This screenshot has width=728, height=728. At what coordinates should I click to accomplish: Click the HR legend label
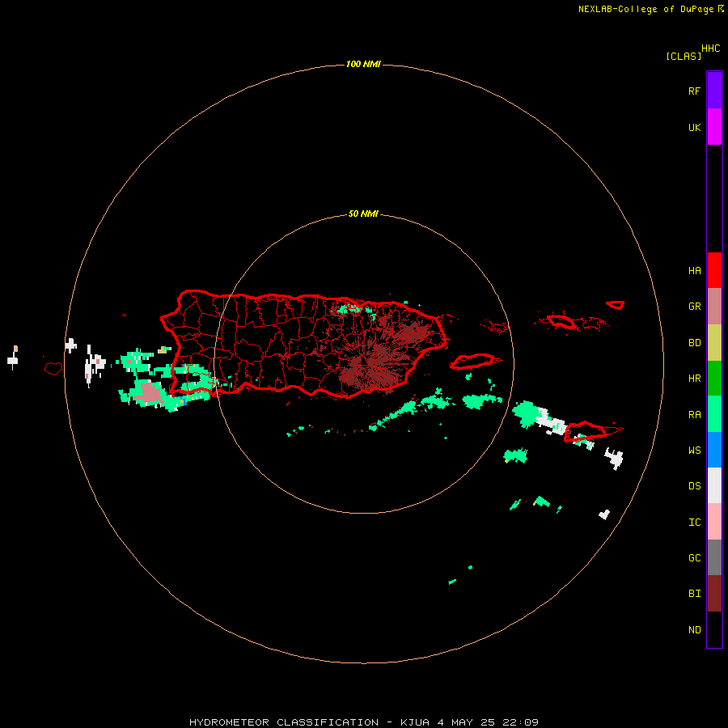pos(694,379)
